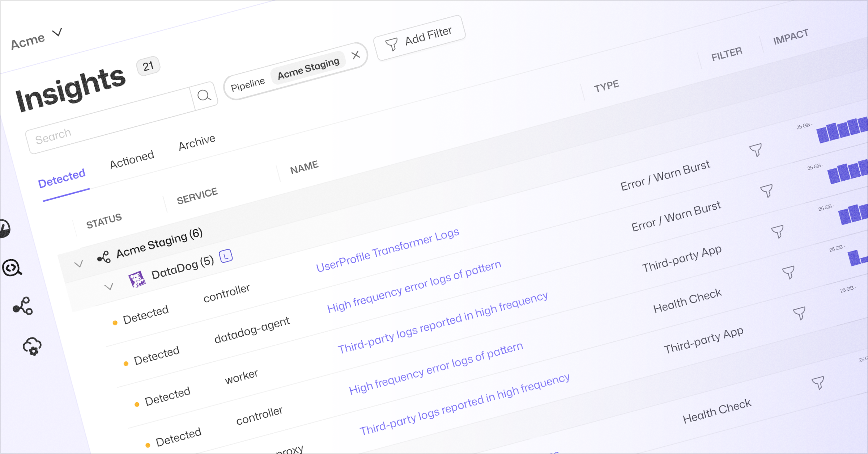Click filter icon in second controller row
The image size is (868, 454).
(788, 273)
